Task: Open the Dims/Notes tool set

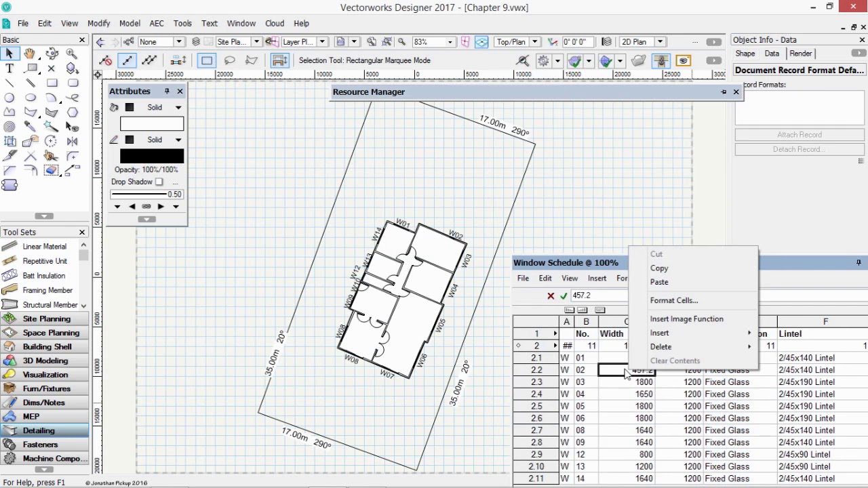Action: coord(45,403)
